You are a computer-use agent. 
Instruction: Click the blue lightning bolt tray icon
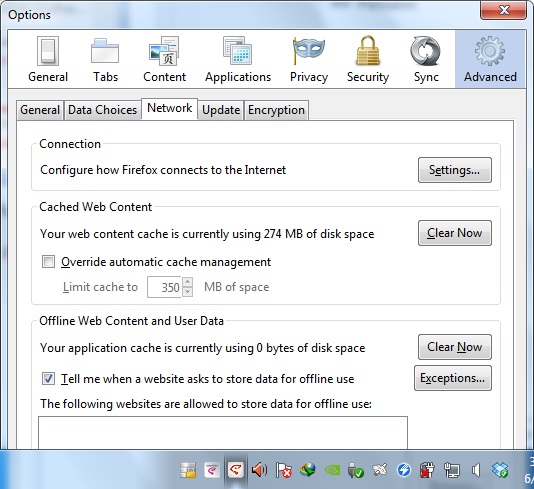coord(404,471)
